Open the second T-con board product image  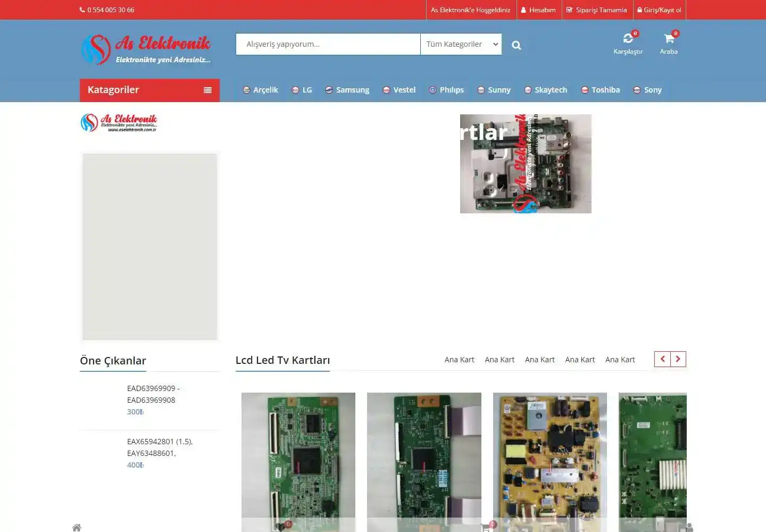pos(424,462)
